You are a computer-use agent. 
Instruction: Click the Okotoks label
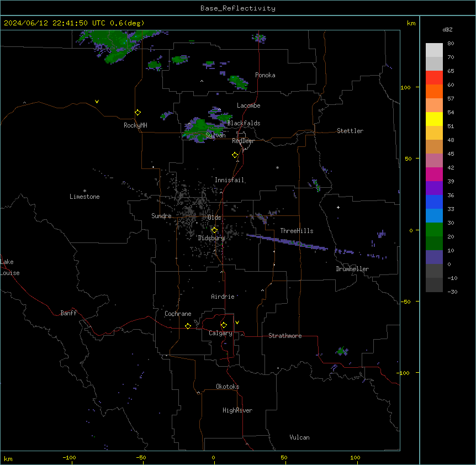[x=228, y=387]
